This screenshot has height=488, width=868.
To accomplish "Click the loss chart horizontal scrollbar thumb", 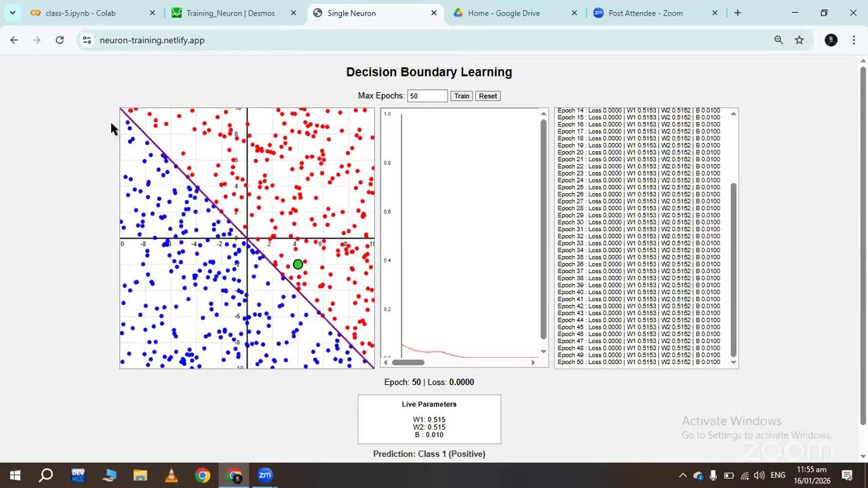I will coord(408,363).
